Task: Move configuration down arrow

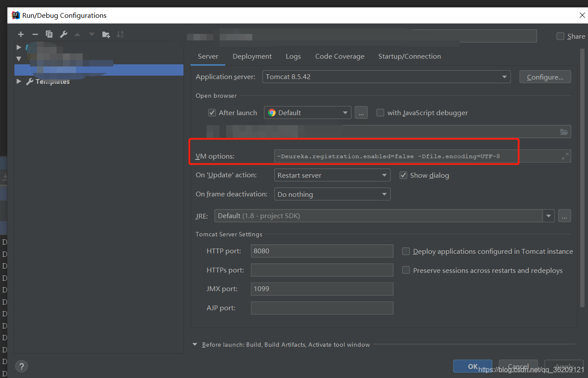Action: click(91, 34)
